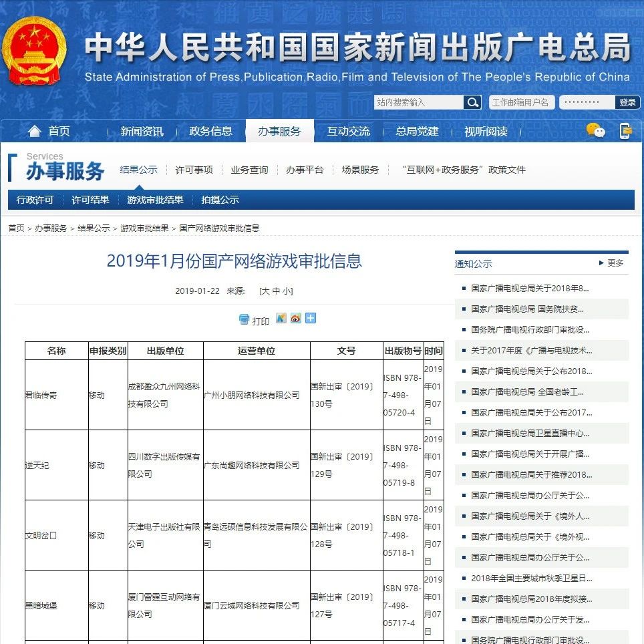Open notice 国家广播电视总局关于《境外视...
The image size is (644, 644).
[x=530, y=537]
